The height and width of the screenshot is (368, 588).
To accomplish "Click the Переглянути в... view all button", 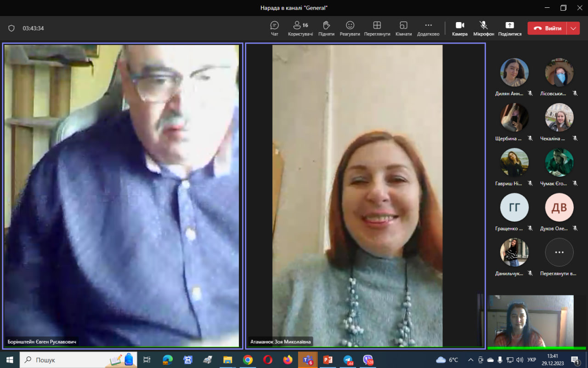I will (559, 253).
